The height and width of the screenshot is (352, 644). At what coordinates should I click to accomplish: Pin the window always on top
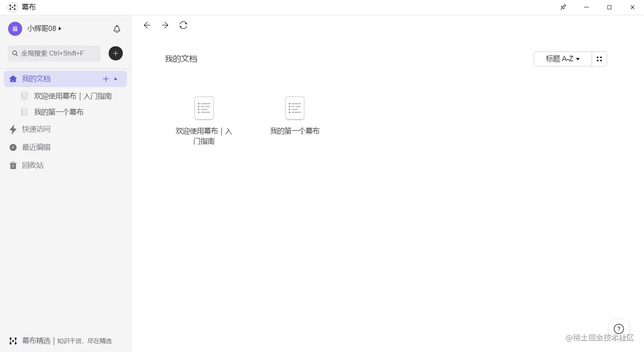click(563, 7)
